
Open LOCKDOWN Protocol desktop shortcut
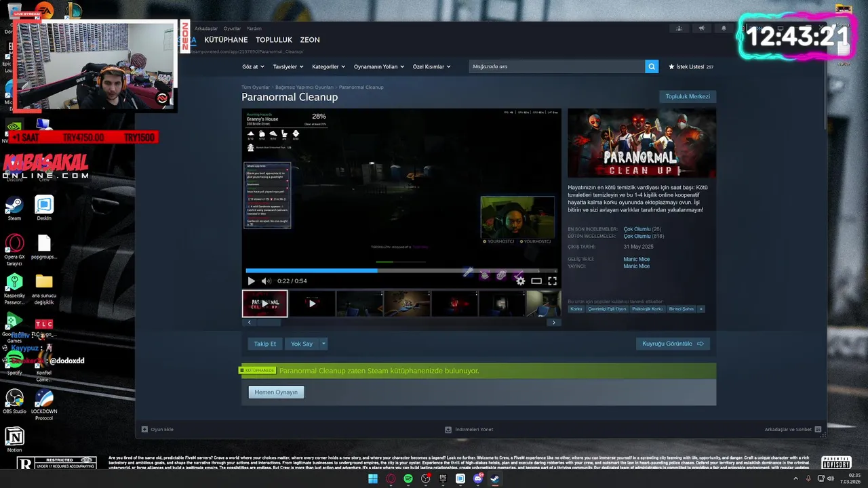click(x=44, y=405)
